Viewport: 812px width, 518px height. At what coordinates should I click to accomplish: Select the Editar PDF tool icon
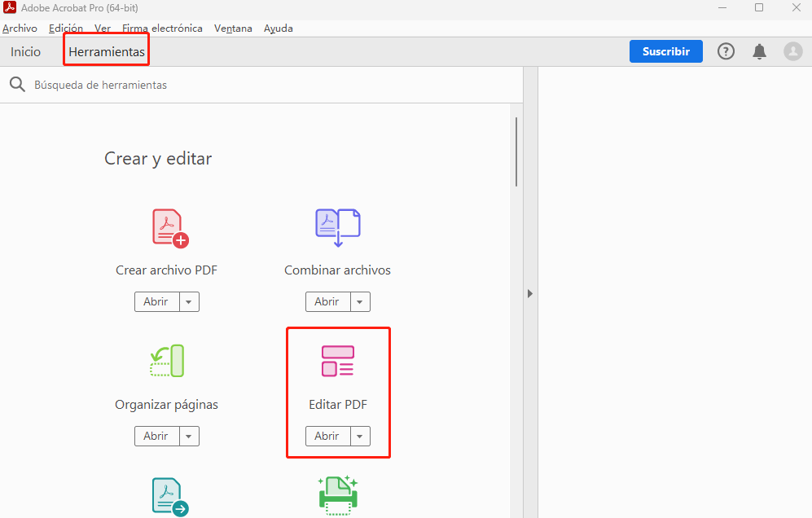337,361
